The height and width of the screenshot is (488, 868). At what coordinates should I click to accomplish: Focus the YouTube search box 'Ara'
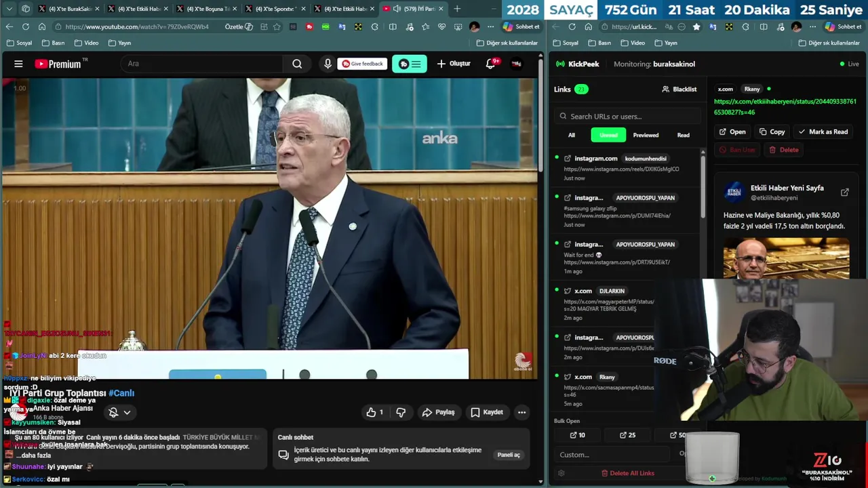[201, 64]
